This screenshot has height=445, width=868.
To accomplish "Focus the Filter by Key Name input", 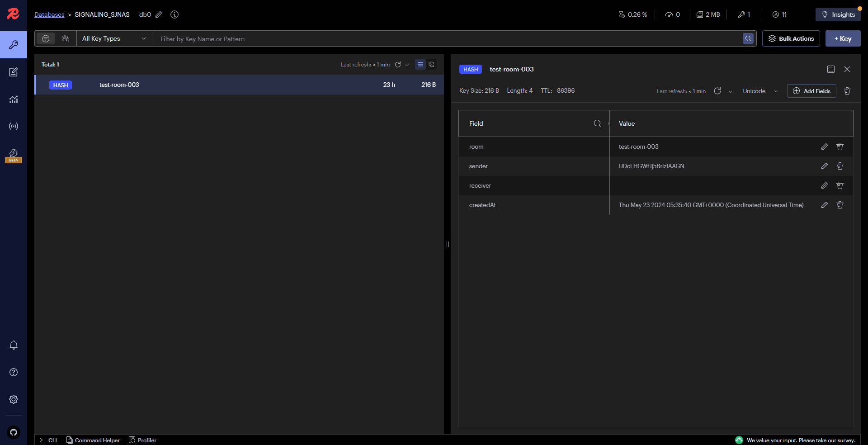I will (448, 39).
